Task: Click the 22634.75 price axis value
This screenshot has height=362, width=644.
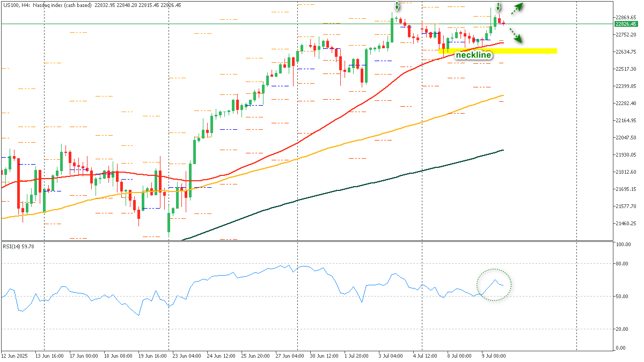Action: coord(627,52)
